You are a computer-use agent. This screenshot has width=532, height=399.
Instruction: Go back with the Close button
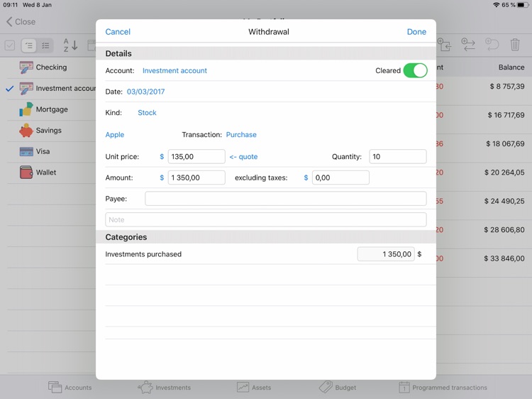click(21, 22)
